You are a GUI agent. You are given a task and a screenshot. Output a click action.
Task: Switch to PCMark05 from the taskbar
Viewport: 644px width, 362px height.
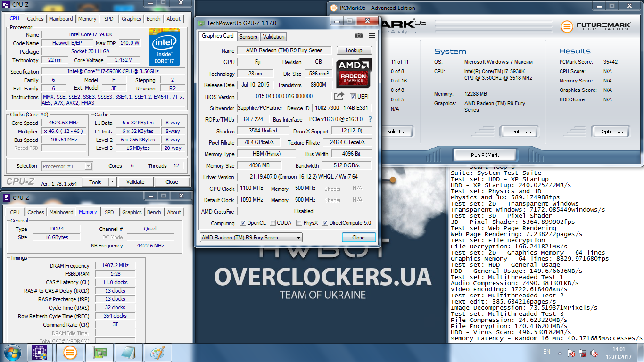click(70, 353)
